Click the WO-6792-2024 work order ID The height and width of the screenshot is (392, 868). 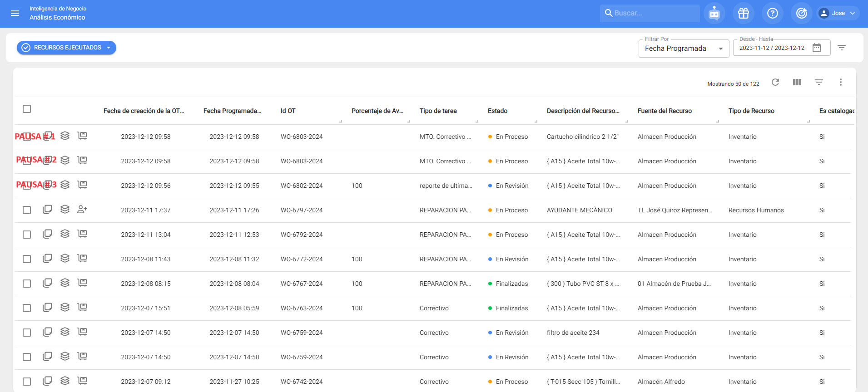click(302, 235)
